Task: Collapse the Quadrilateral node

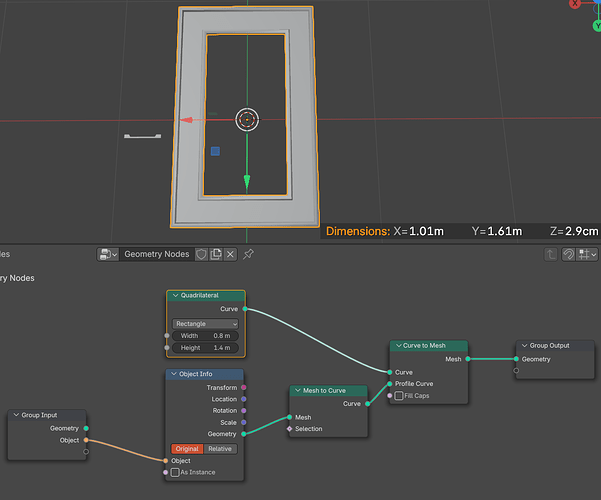Action: pyautogui.click(x=176, y=295)
